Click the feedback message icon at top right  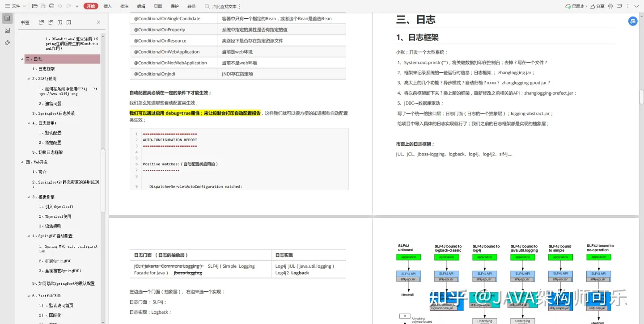pyautogui.click(x=619, y=6)
